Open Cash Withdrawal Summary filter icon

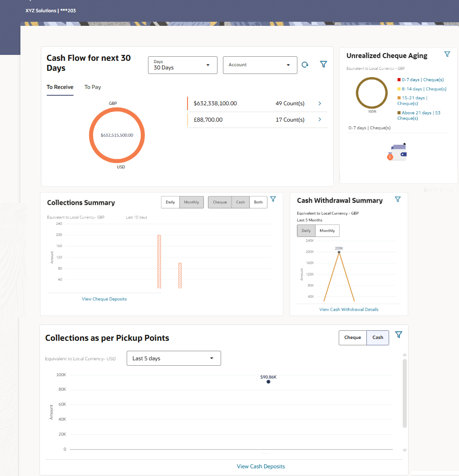tap(398, 200)
